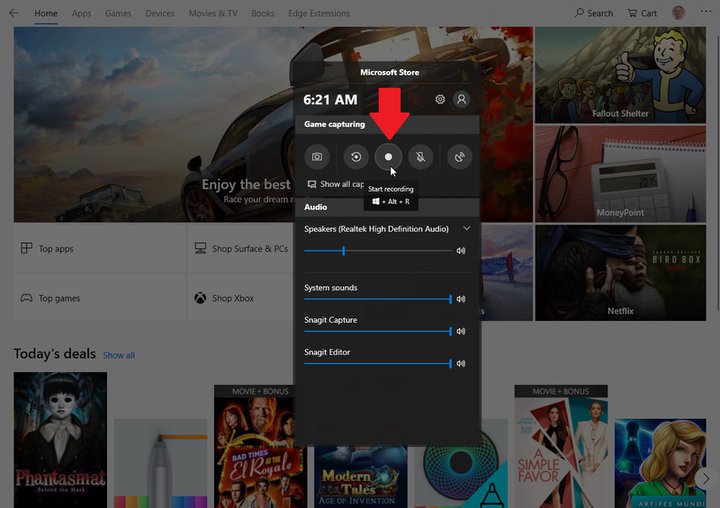
Task: Open the MoneyPoint tile
Action: click(620, 174)
